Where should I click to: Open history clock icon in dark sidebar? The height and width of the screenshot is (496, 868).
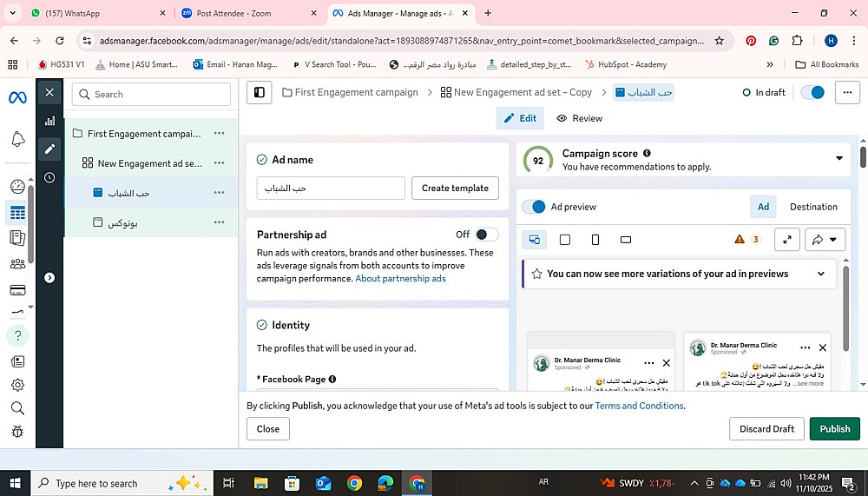pos(49,177)
